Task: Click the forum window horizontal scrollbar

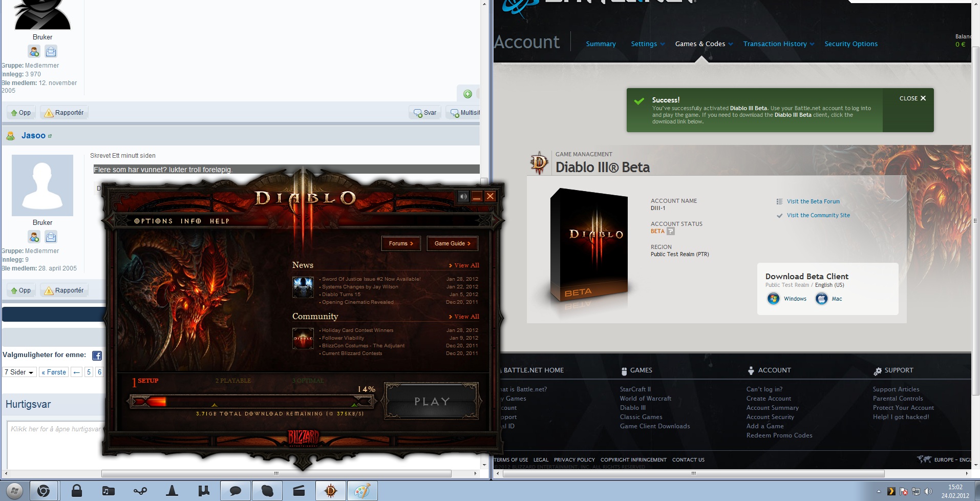Action: (x=276, y=473)
